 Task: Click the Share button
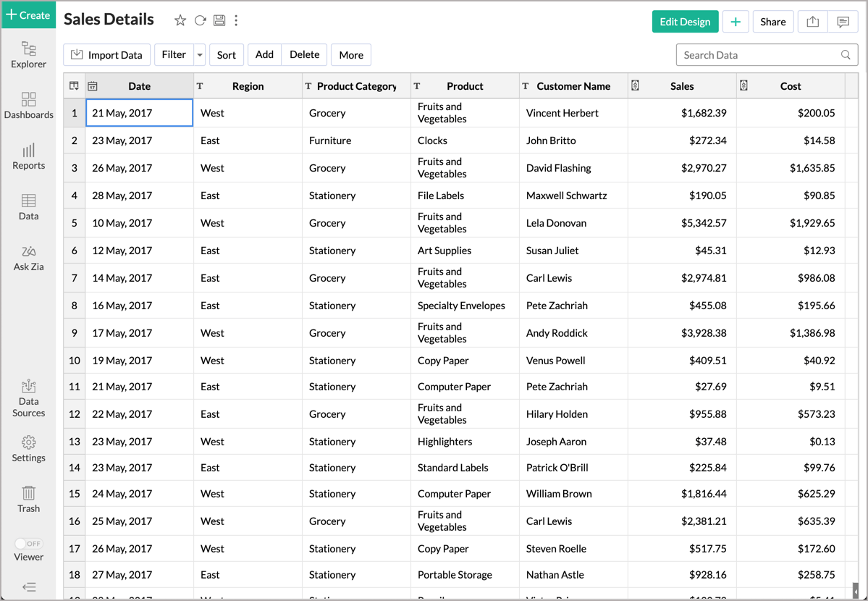pyautogui.click(x=772, y=22)
